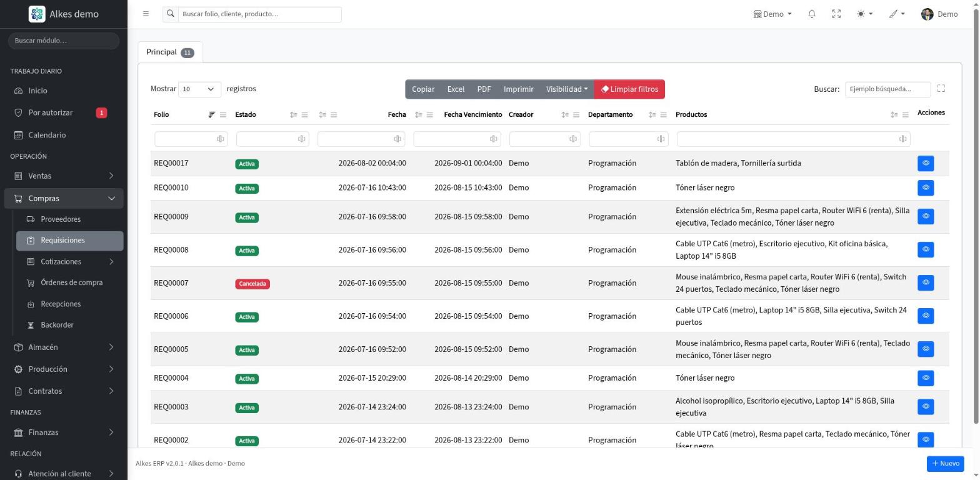The height and width of the screenshot is (480, 980).
Task: Open Backorder submenu item
Action: (69, 325)
